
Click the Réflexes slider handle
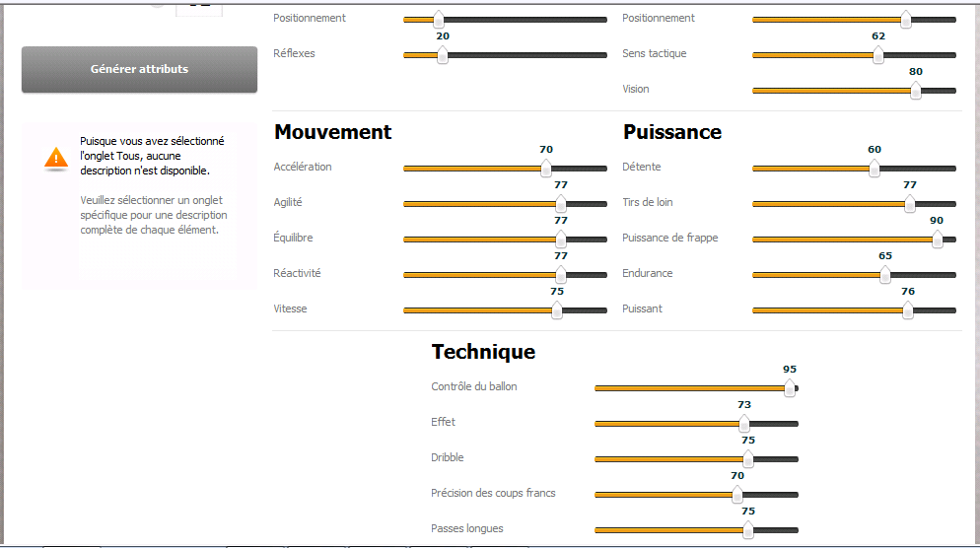click(443, 55)
